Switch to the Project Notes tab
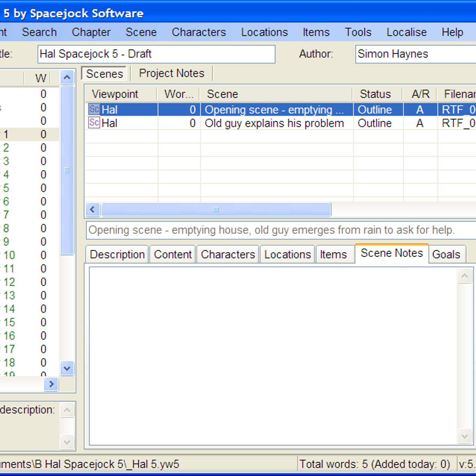This screenshot has height=476, width=476. pos(172,73)
